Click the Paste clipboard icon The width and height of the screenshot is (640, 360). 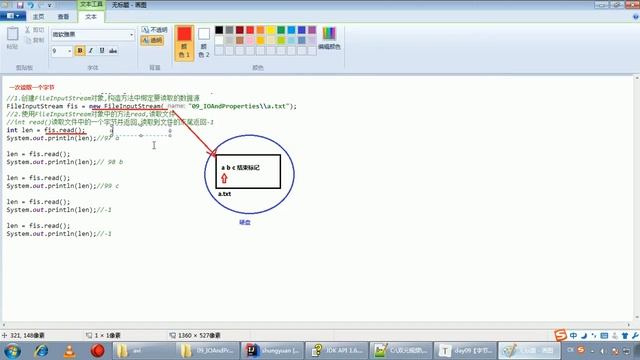point(12,34)
